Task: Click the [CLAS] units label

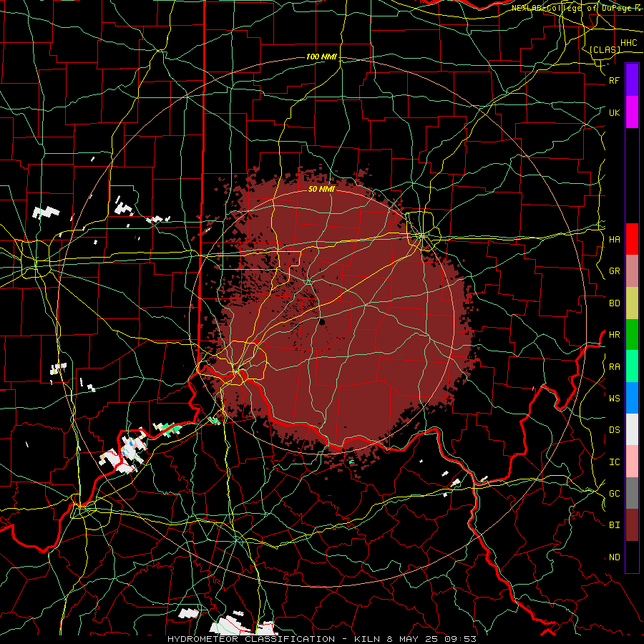Action: 605,49
